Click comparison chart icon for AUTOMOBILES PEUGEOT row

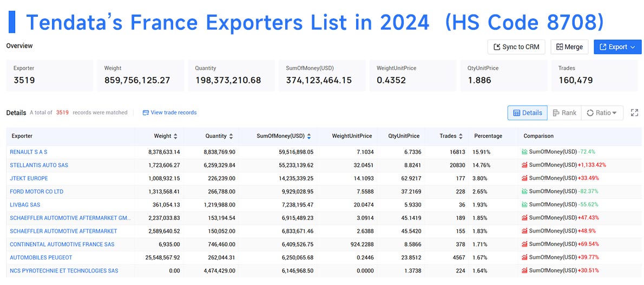click(524, 257)
